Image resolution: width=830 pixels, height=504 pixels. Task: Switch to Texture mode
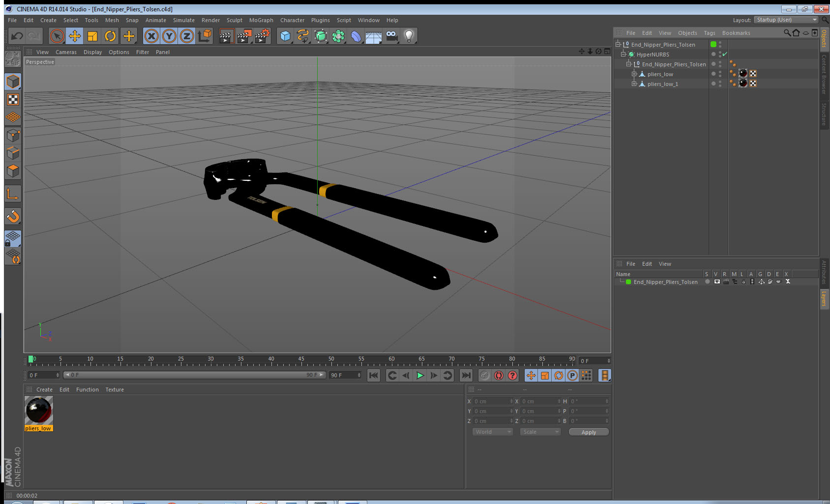click(x=13, y=100)
